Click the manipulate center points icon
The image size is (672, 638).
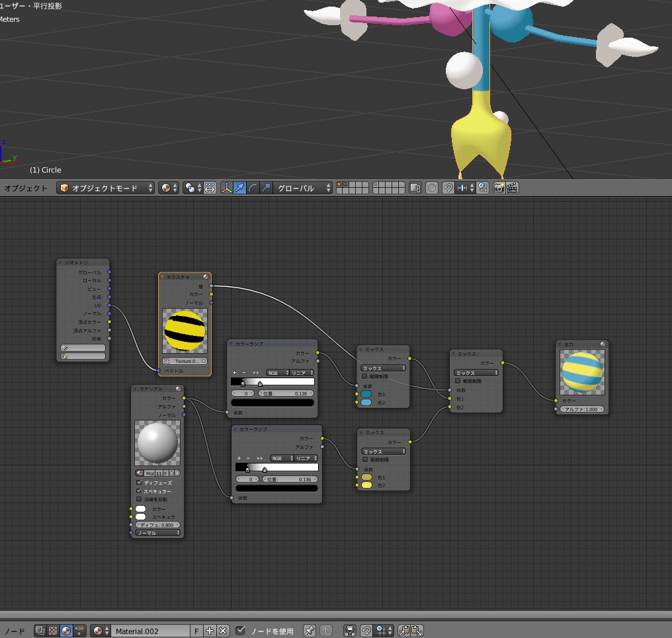click(210, 188)
